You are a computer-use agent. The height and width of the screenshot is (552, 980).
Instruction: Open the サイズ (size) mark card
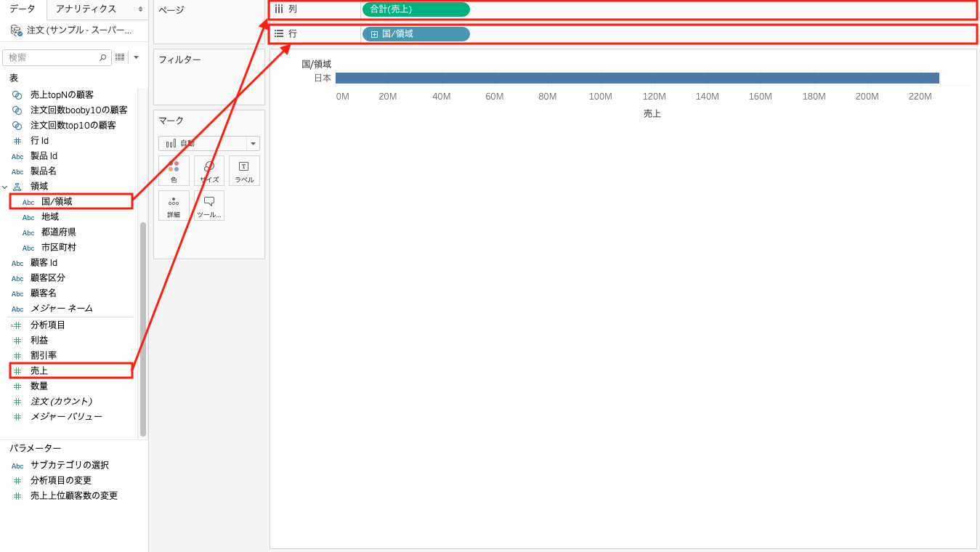pyautogui.click(x=209, y=171)
